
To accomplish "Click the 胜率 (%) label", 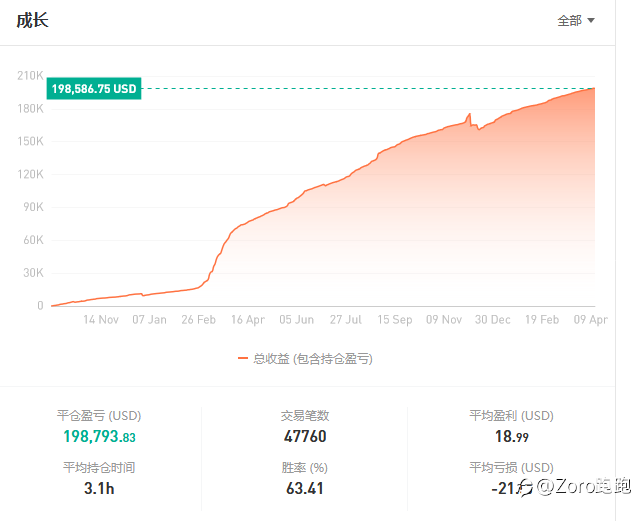I will 304,468.
